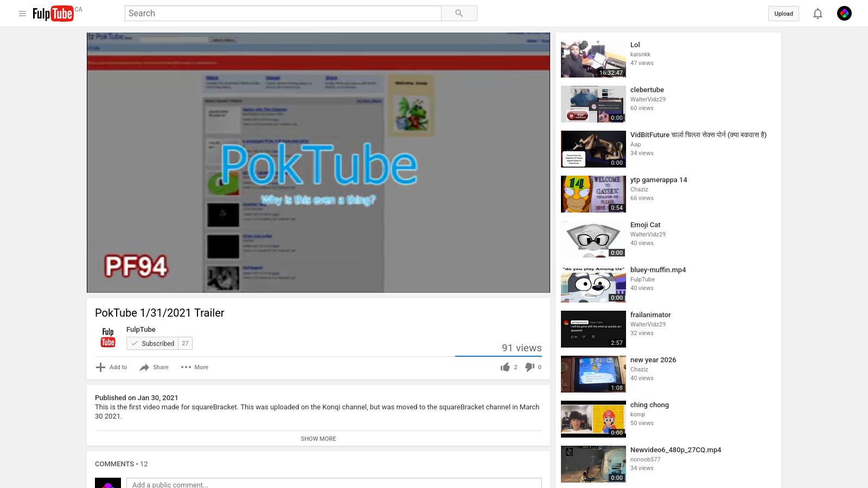This screenshot has height=488, width=868.
Task: Open the FulpTube channel name link
Action: (141, 329)
